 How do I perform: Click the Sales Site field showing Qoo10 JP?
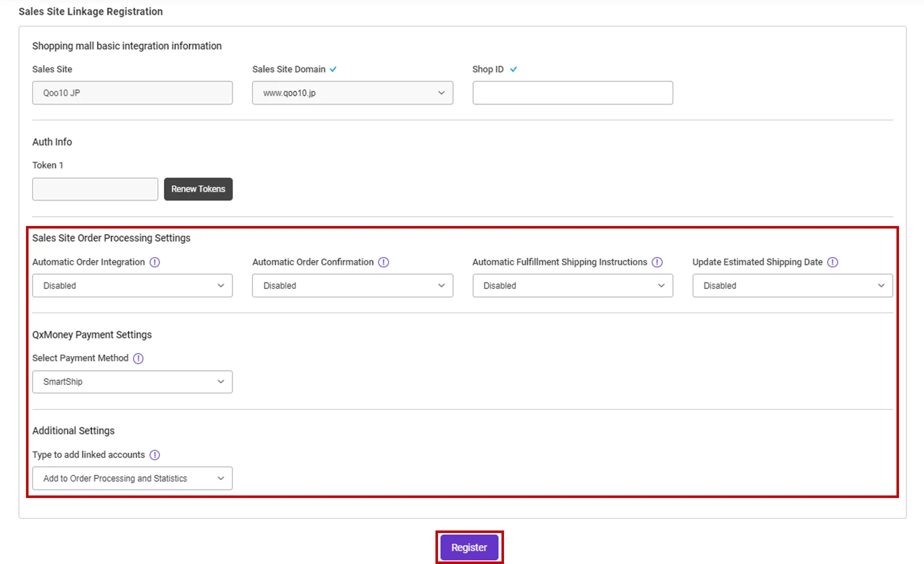click(x=132, y=93)
